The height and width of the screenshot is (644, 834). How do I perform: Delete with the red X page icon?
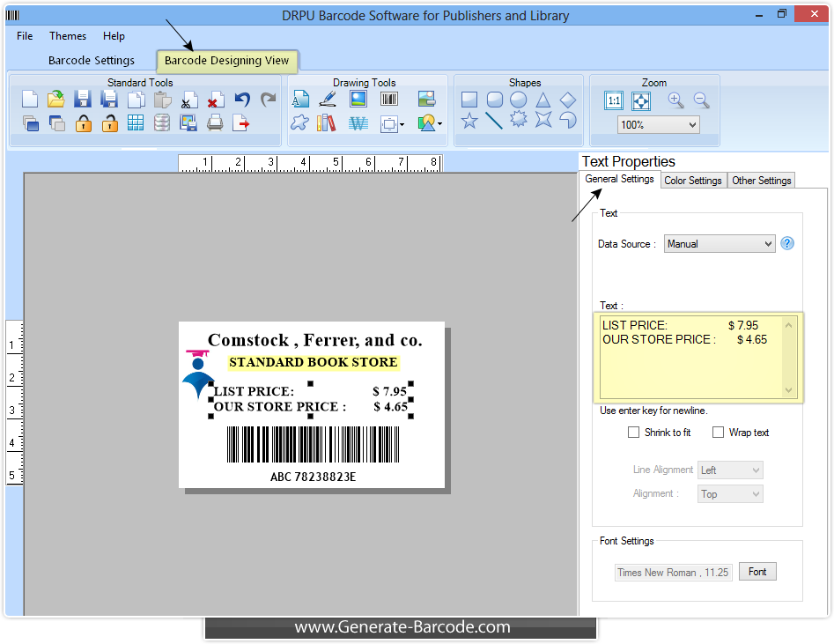[x=215, y=100]
